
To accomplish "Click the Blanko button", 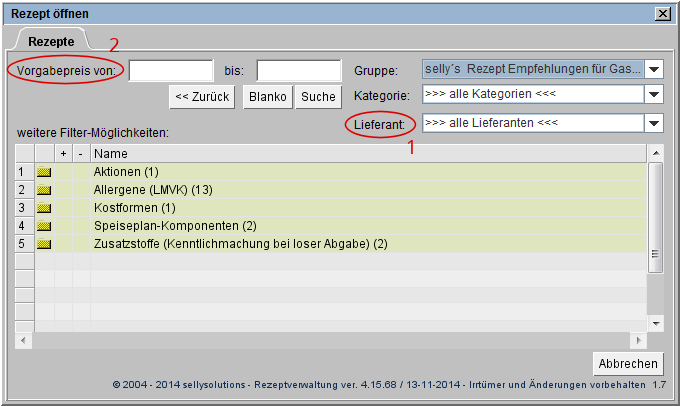I will point(268,97).
